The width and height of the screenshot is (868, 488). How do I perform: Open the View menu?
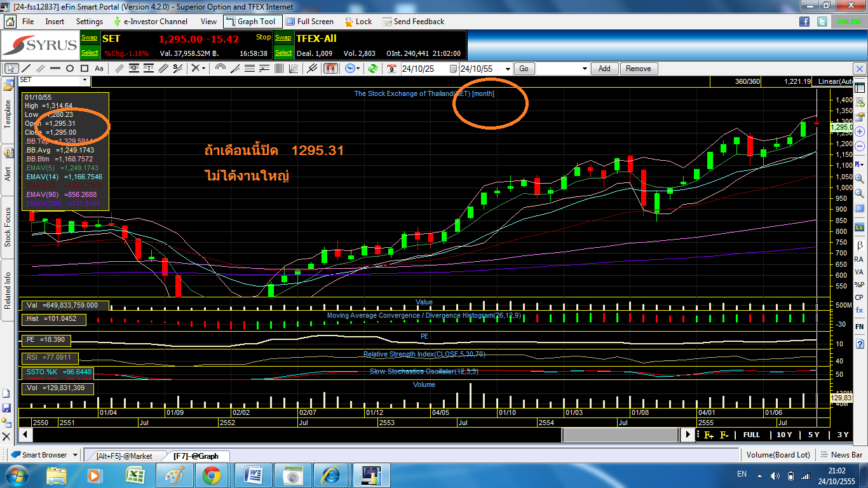pyautogui.click(x=208, y=22)
